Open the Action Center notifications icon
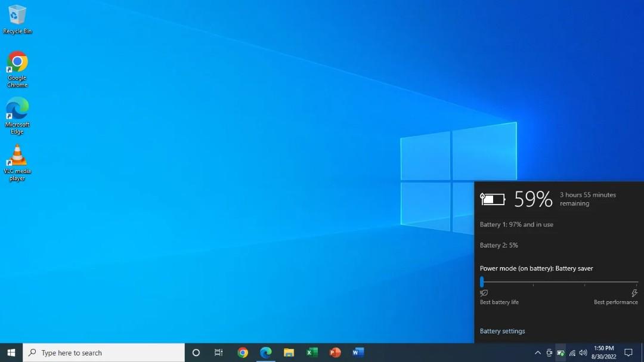The height and width of the screenshot is (362, 644). [628, 352]
